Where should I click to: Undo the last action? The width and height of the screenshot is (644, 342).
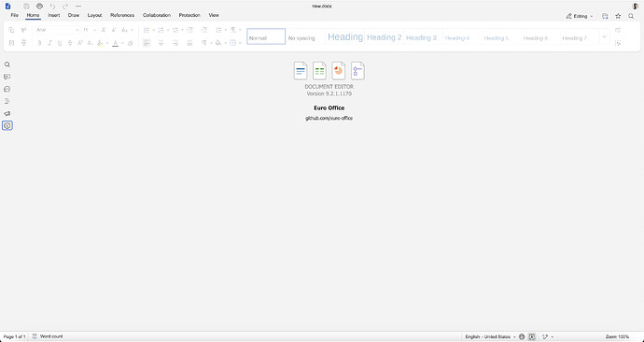point(52,7)
